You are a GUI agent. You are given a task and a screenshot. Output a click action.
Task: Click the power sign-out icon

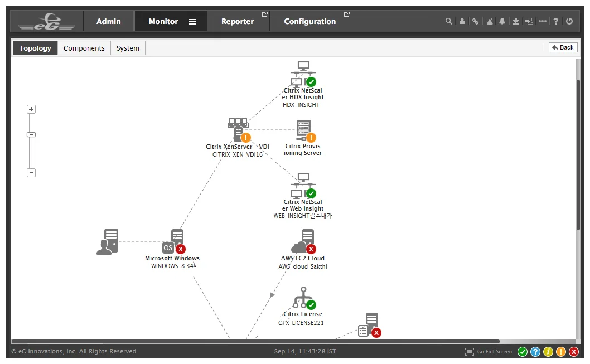pos(569,21)
